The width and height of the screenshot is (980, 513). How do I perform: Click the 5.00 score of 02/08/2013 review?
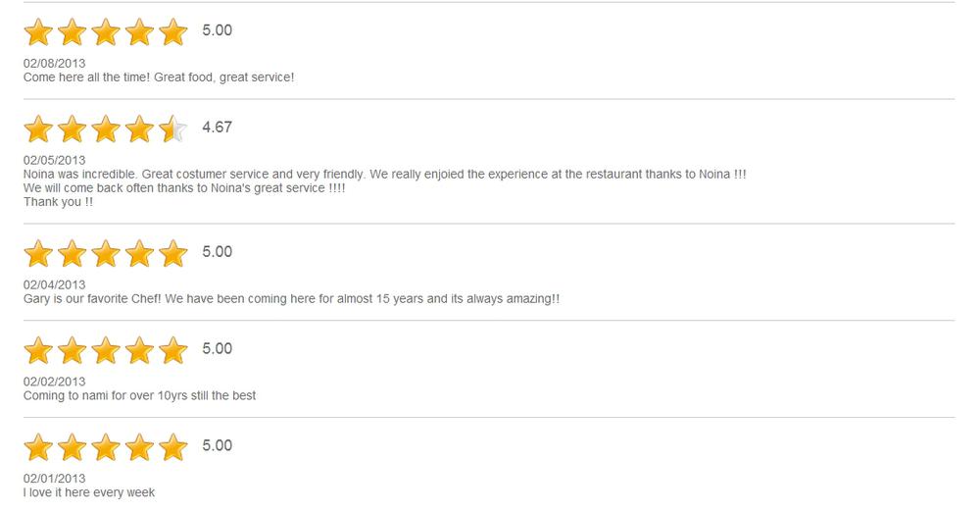point(217,30)
